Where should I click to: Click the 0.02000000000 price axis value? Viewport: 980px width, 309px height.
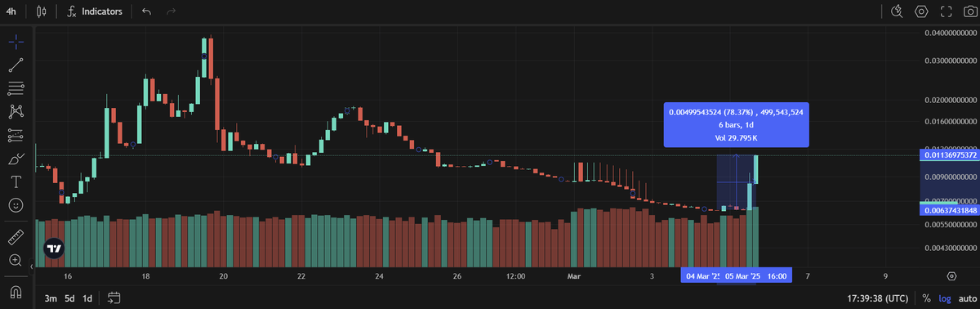(950, 101)
